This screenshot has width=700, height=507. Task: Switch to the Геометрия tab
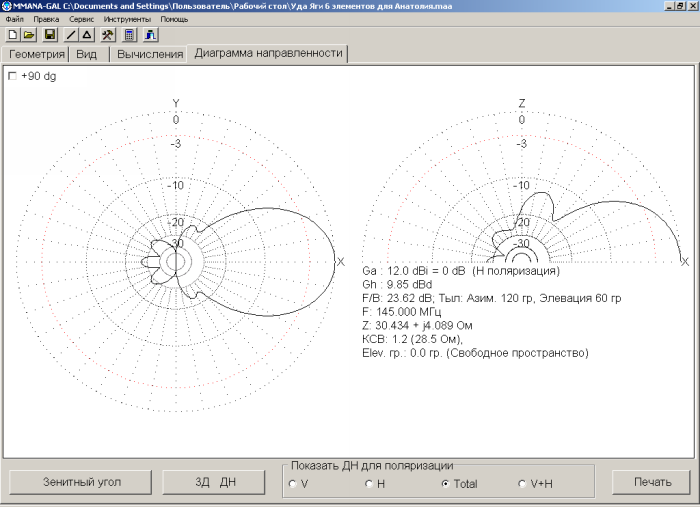point(36,54)
